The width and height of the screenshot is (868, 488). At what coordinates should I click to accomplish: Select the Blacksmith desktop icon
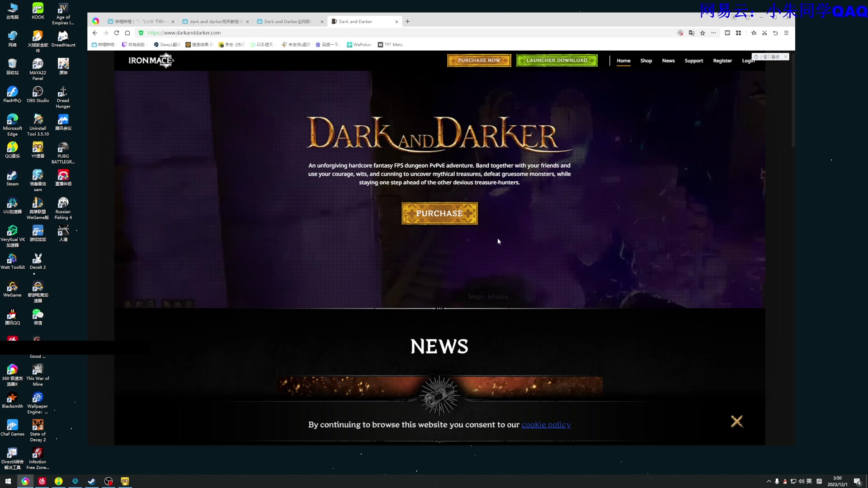(13, 400)
